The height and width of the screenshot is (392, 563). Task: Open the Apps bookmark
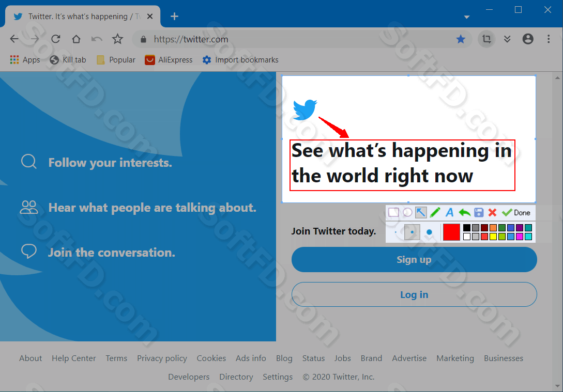(25, 60)
